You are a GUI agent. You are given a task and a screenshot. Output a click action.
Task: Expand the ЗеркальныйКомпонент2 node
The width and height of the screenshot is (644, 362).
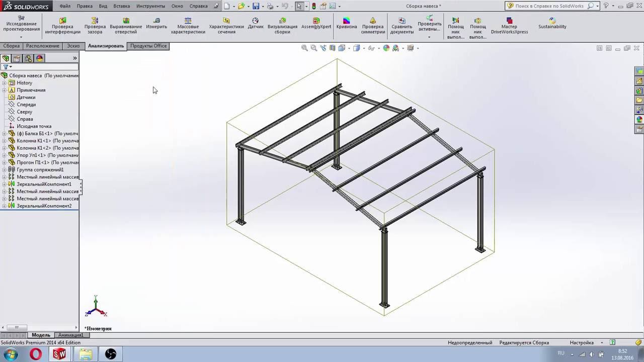[4, 206]
